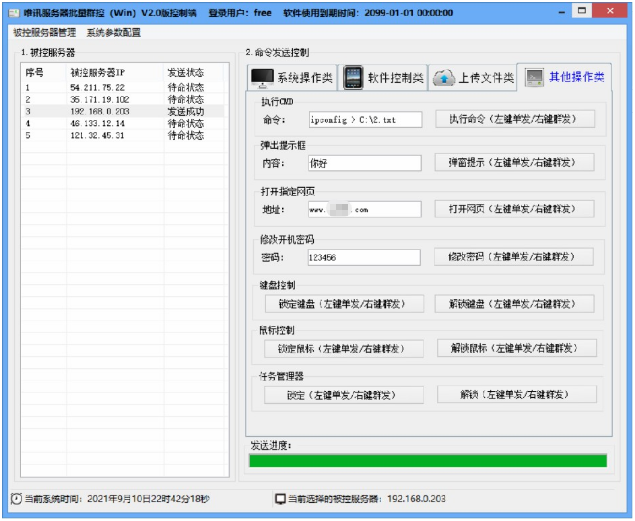This screenshot has width=635, height=521.
Task: Click the clock icon in status bar
Action: pos(16,498)
